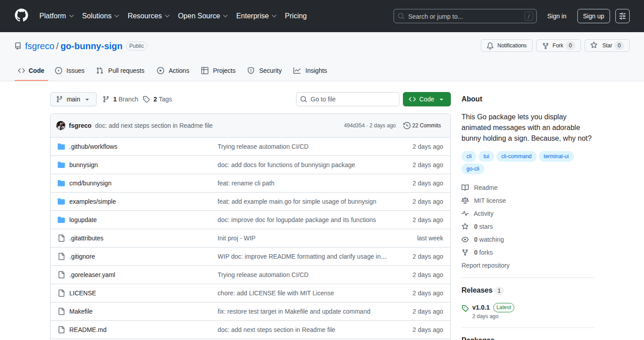Viewport: 644px width, 340px height.
Task: Click the Fork icon button
Action: pyautogui.click(x=559, y=46)
